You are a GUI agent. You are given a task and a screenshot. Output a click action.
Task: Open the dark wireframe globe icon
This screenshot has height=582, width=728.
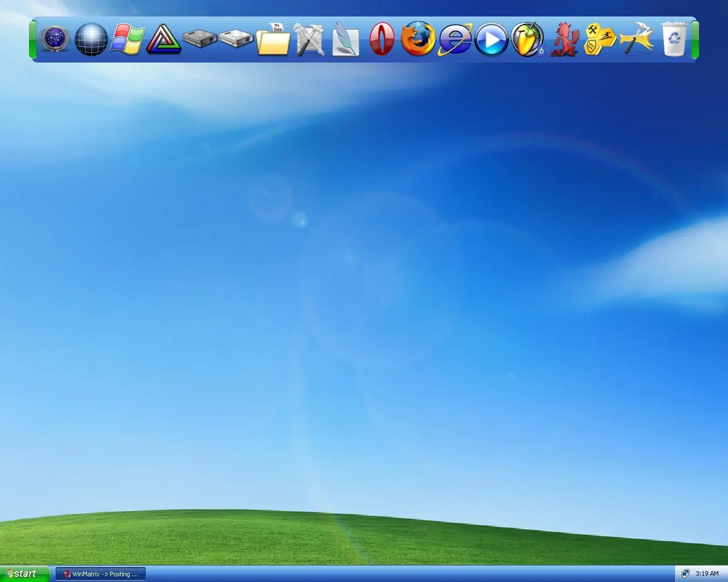91,39
